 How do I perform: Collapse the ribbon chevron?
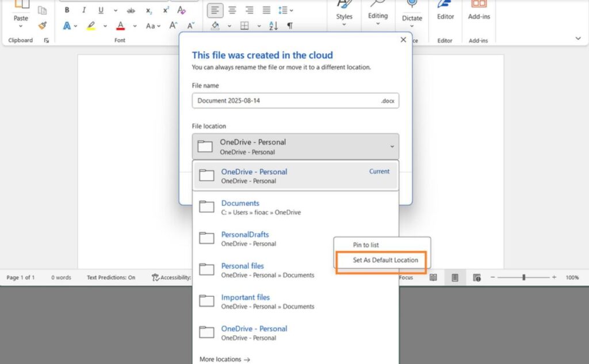pyautogui.click(x=578, y=39)
